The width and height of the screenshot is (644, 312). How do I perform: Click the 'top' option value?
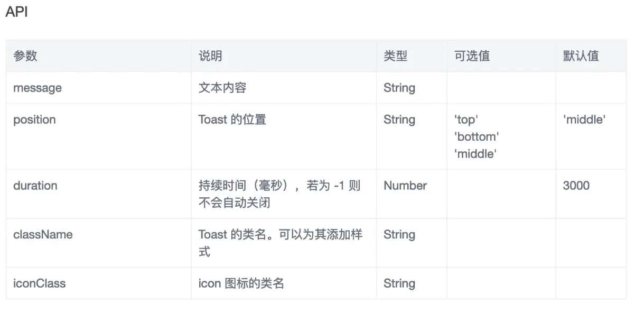click(x=466, y=120)
